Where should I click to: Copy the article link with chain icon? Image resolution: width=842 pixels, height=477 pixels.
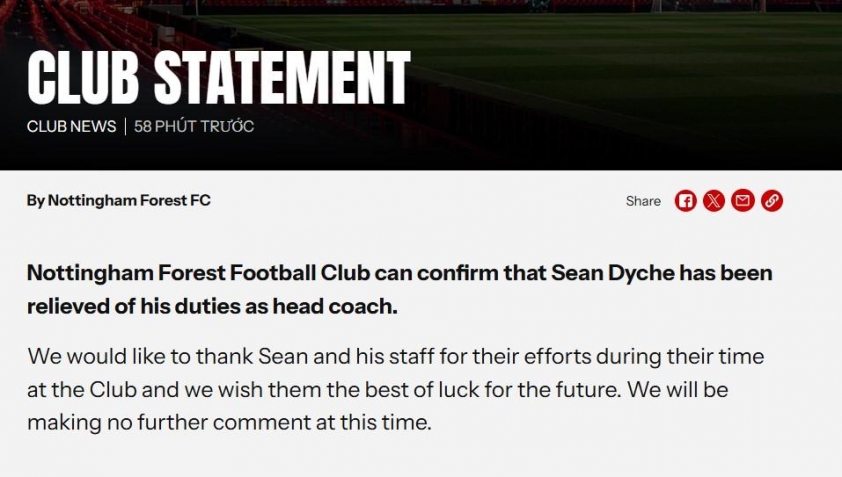tap(771, 201)
